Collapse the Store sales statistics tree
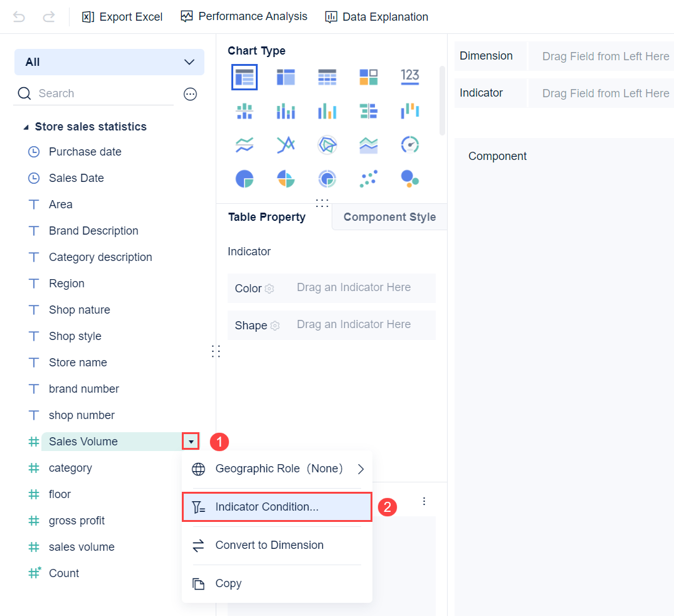The width and height of the screenshot is (674, 616). coord(26,127)
